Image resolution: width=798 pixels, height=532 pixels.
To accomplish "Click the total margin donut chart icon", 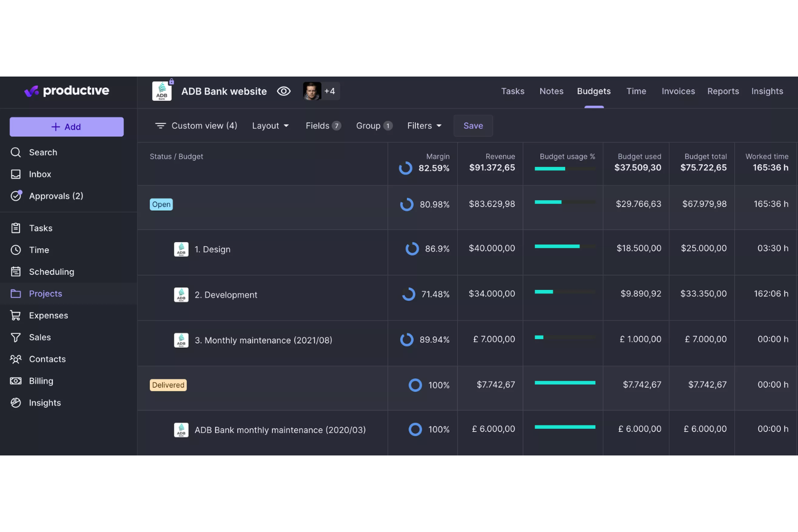I will pos(405,168).
